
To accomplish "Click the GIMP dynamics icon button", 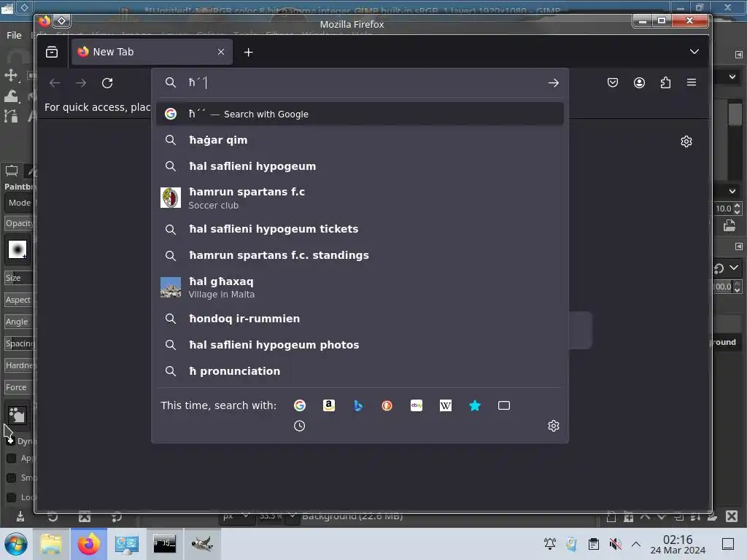I will (18, 415).
